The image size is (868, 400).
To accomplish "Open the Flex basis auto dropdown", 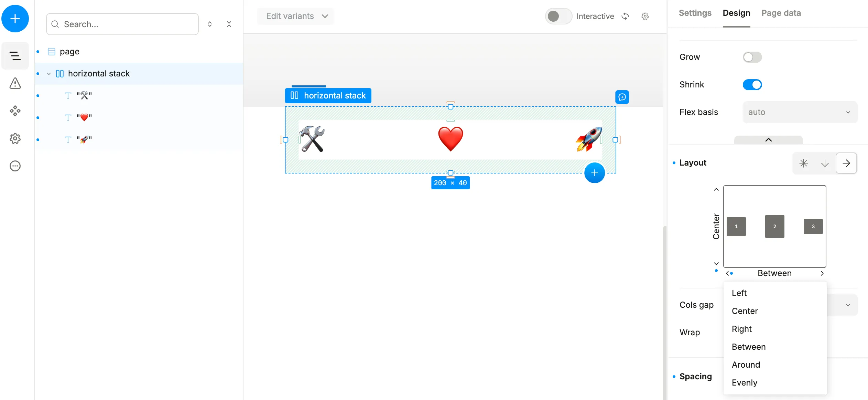I will point(800,112).
